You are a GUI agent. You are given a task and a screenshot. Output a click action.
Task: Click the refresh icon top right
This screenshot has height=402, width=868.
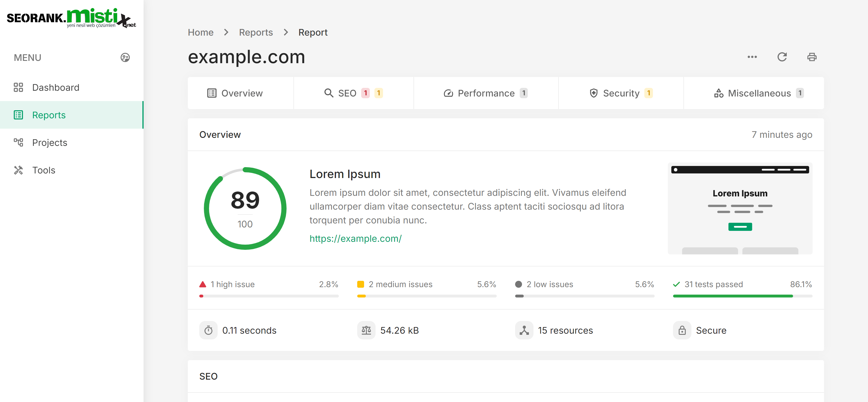782,57
